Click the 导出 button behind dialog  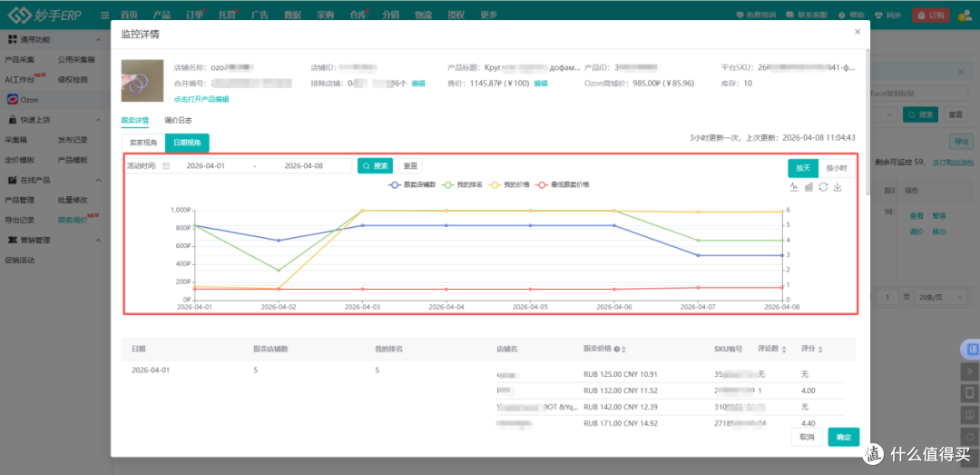[961, 141]
